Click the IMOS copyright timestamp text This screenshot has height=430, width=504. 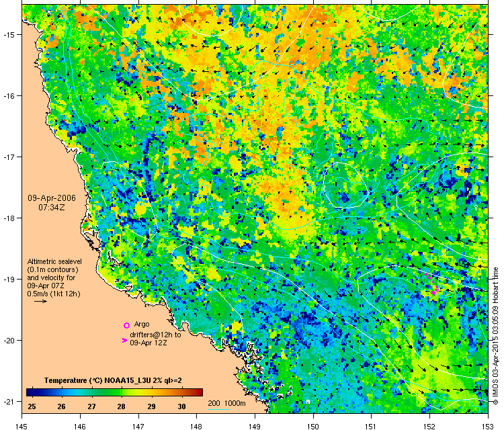tap(496, 336)
